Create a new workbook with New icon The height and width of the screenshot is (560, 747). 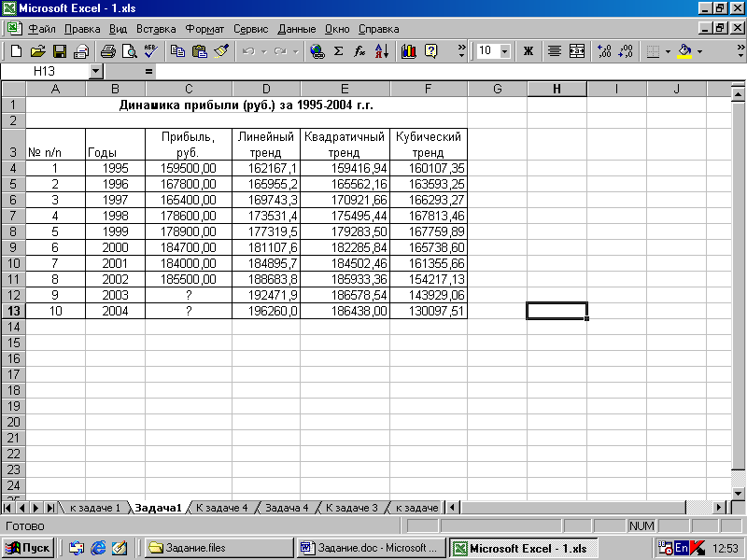(16, 51)
